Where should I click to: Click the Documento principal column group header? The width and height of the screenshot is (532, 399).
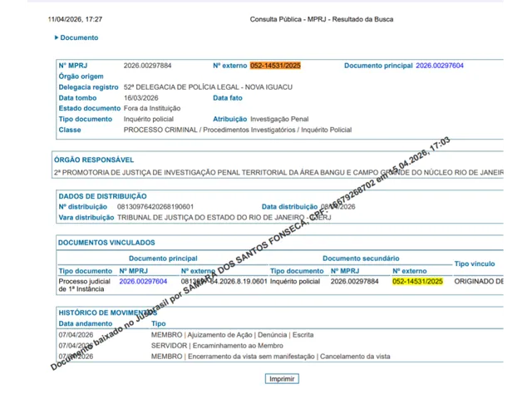163,259
